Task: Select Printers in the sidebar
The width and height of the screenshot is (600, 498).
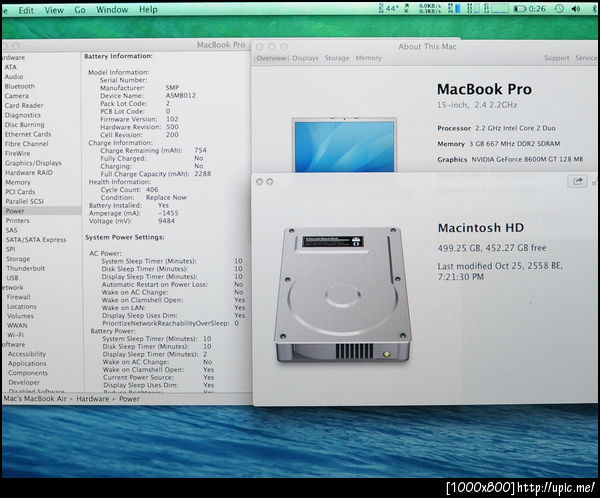Action: coord(18,220)
